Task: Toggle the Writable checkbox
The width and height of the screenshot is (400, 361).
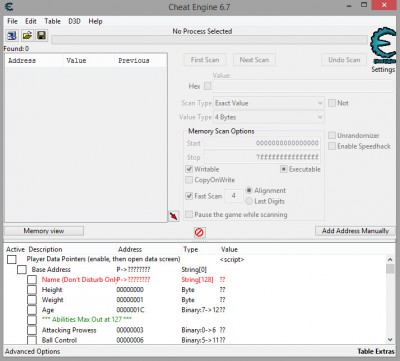Action: pos(189,169)
